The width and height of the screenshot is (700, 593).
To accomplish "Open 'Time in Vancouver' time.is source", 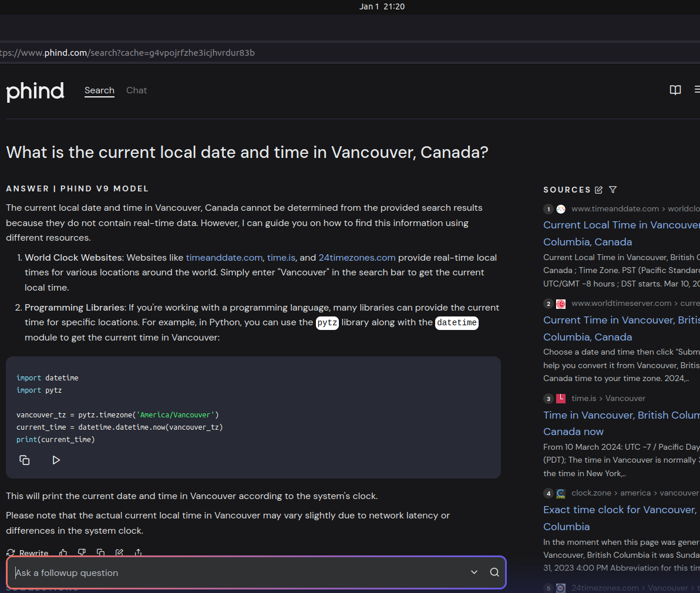I will 621,423.
